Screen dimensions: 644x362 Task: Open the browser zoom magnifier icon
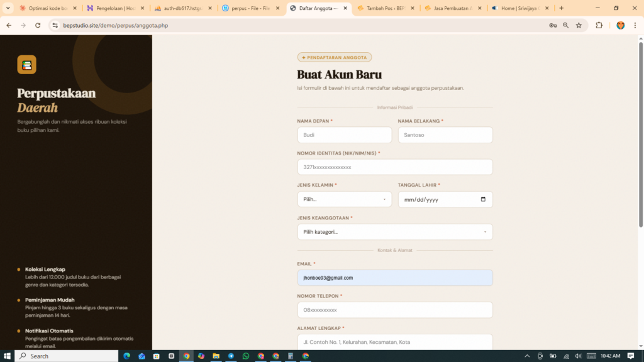tap(565, 25)
